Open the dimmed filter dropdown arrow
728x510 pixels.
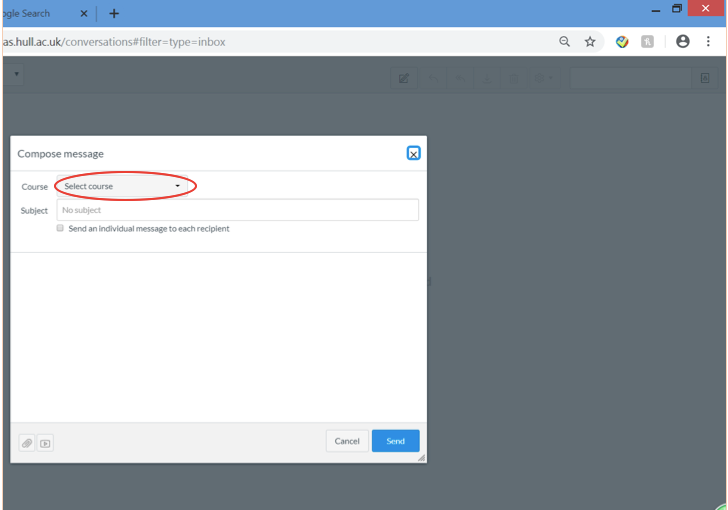coord(16,74)
